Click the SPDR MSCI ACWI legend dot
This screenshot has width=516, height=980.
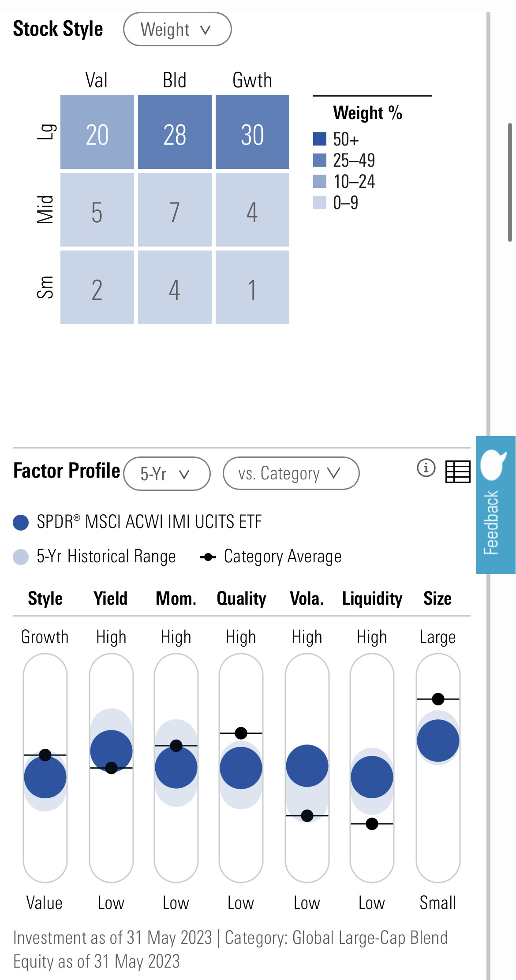(x=21, y=523)
